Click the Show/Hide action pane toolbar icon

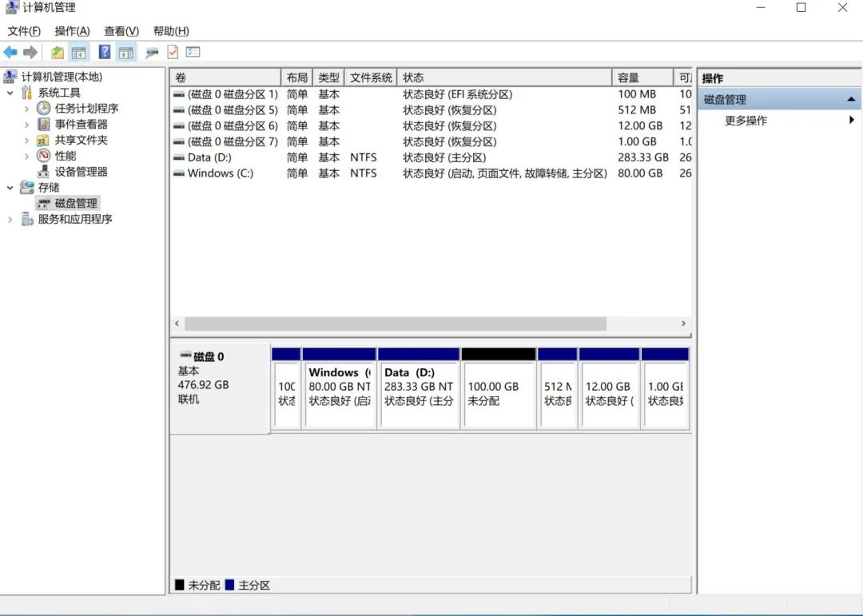[x=125, y=52]
